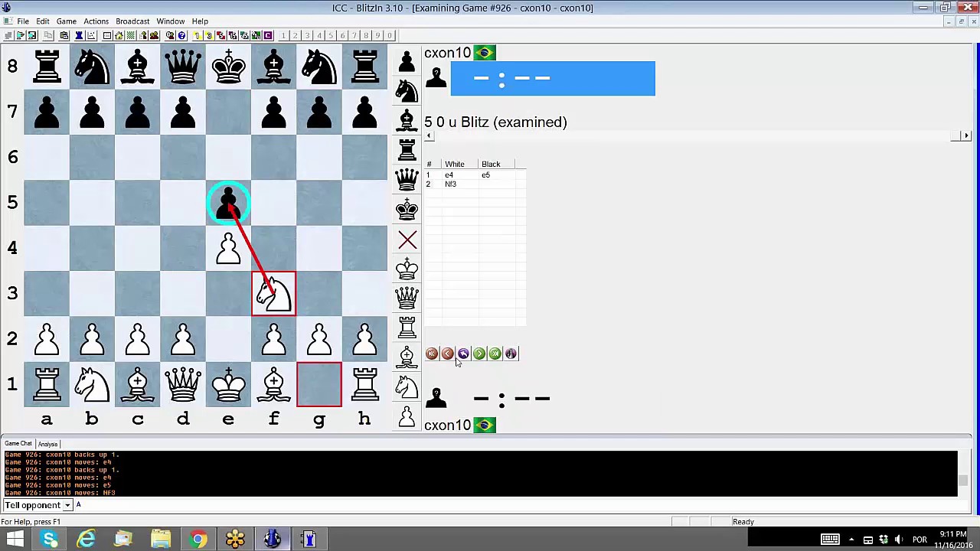The width and height of the screenshot is (980, 551).
Task: Select the white queen from piece palette
Action: pyautogui.click(x=407, y=298)
